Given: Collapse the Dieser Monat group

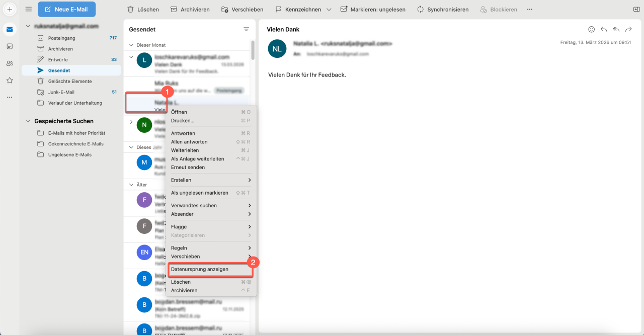Looking at the screenshot, I should (132, 45).
